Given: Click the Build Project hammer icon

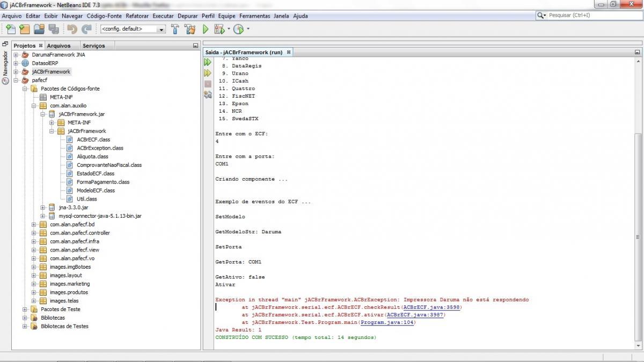Looking at the screenshot, I should tap(175, 29).
